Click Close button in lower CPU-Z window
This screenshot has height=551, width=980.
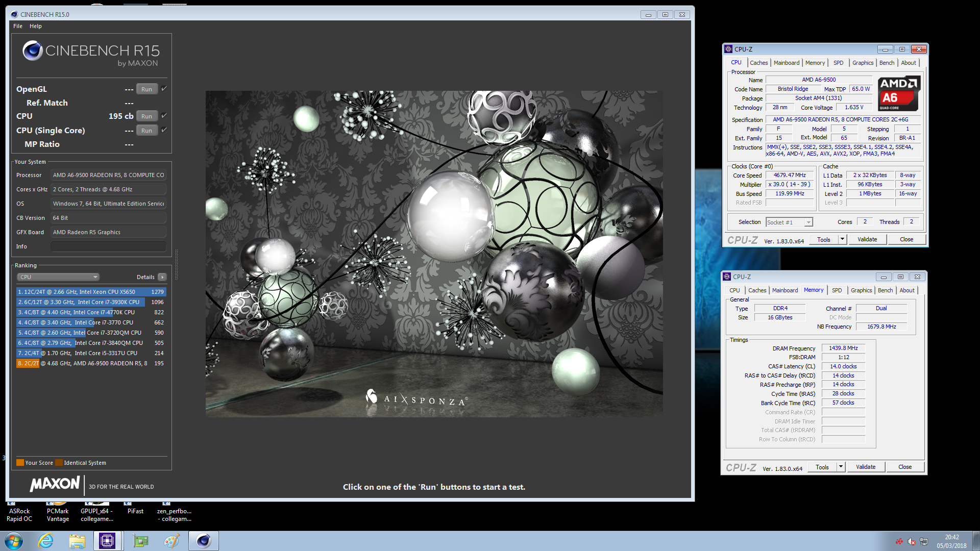point(905,467)
